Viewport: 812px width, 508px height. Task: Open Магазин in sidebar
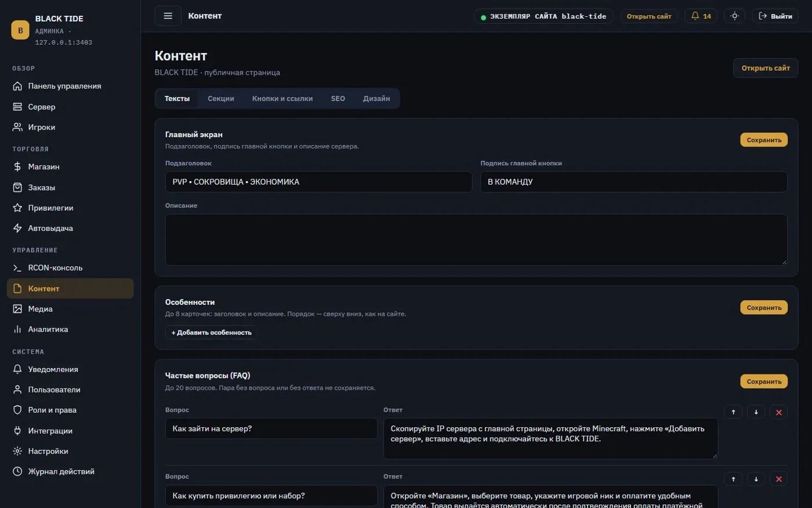[x=70, y=167]
